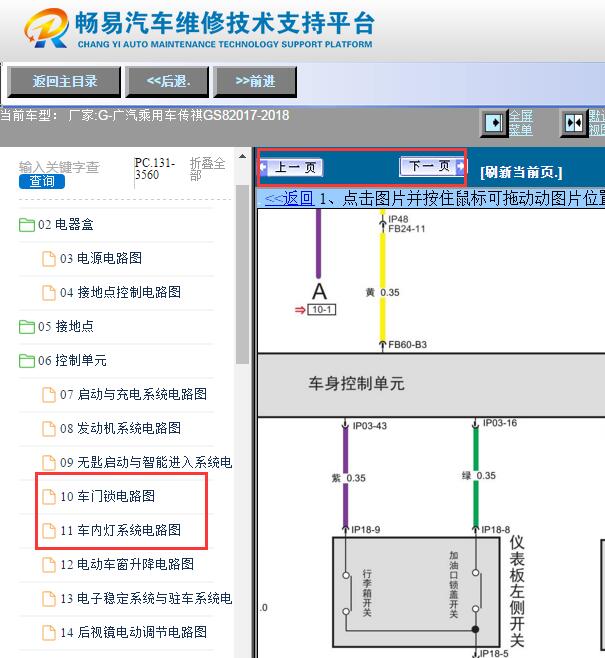Click the 返回主目录 button

click(64, 81)
